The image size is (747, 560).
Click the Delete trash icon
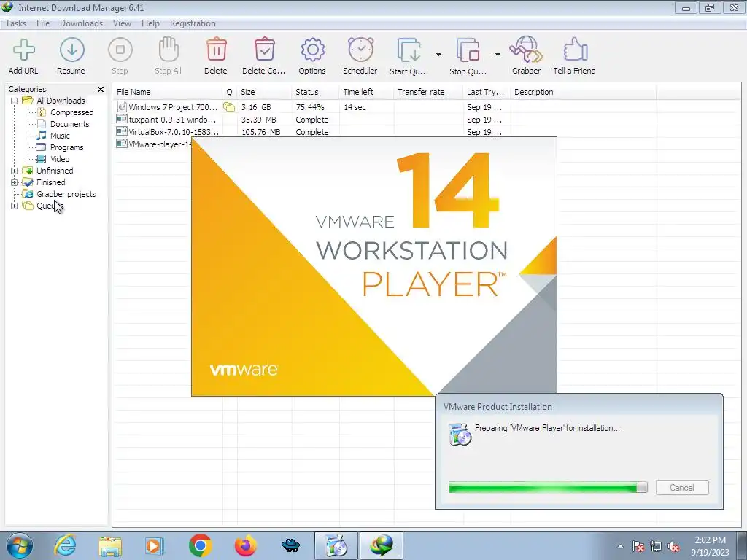tap(216, 50)
